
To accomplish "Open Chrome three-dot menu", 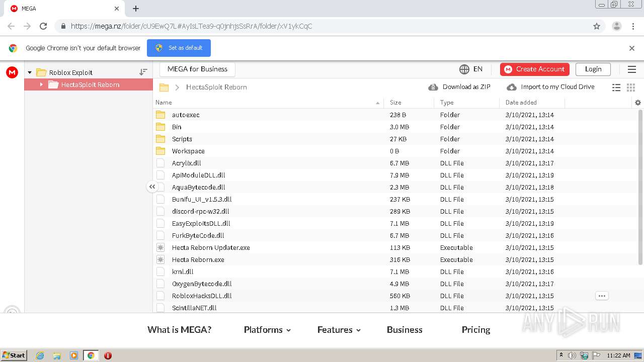I will click(633, 26).
